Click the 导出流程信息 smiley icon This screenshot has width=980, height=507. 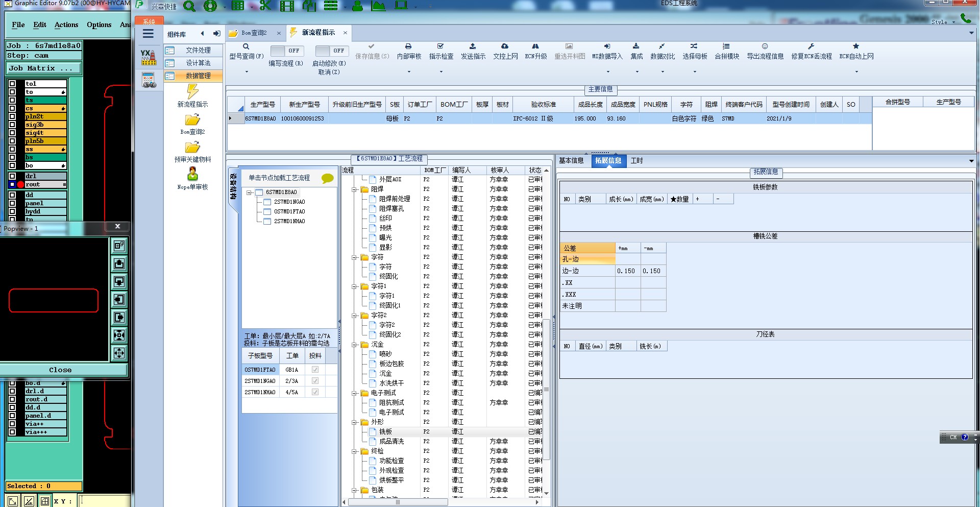click(765, 46)
